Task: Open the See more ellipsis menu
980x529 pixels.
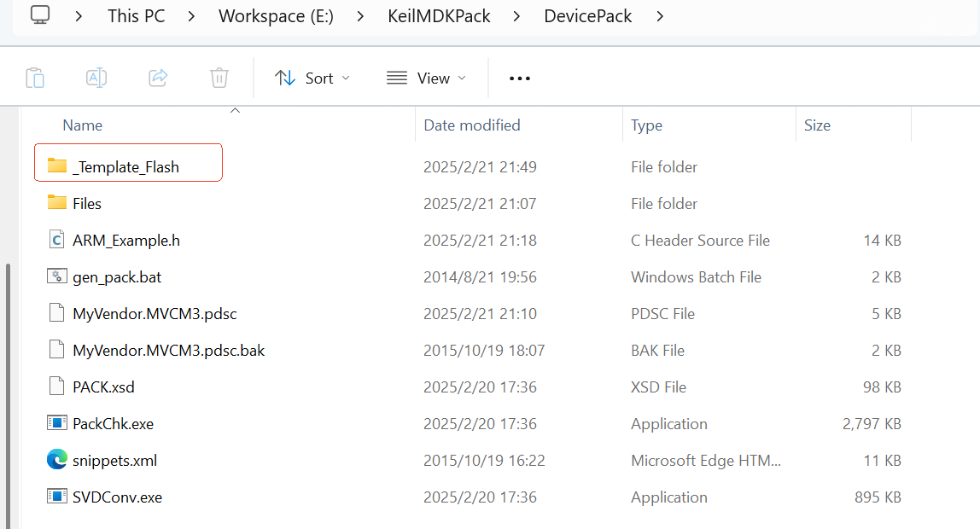Action: coord(520,78)
